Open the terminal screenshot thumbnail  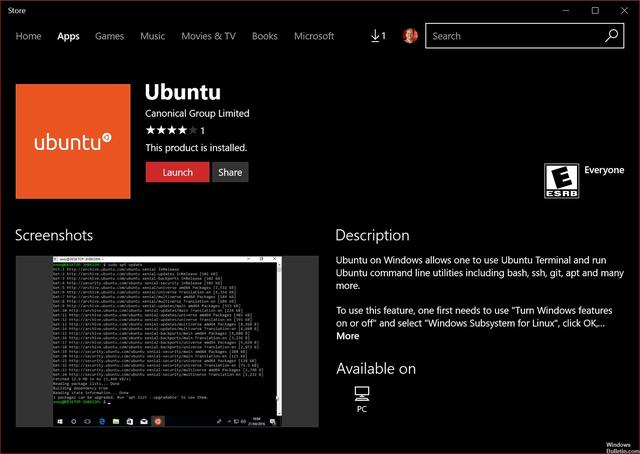[x=167, y=341]
